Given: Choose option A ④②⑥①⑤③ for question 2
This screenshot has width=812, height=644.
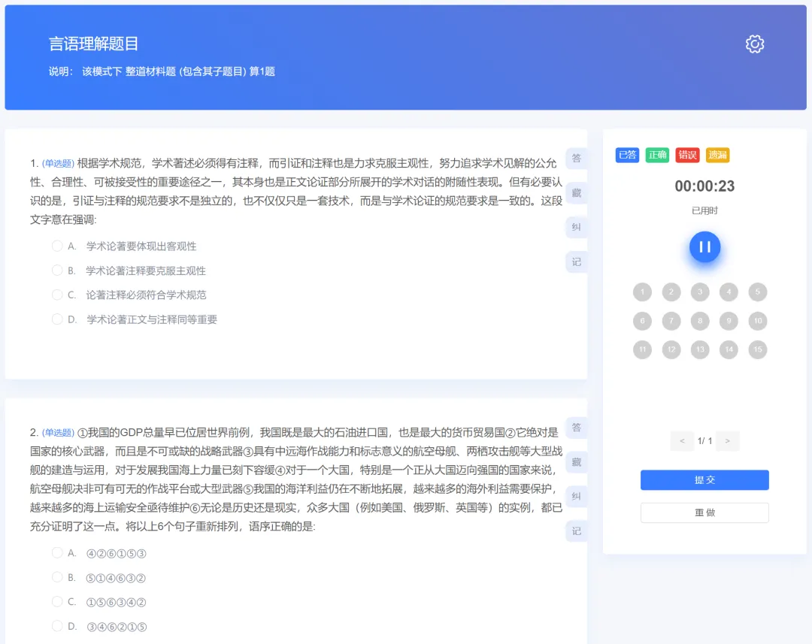Looking at the screenshot, I should coord(99,553).
